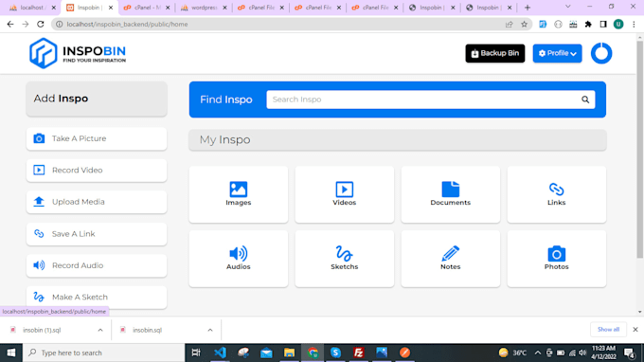This screenshot has width=644, height=362.
Task: Go forward in browser history
Action: click(26, 25)
